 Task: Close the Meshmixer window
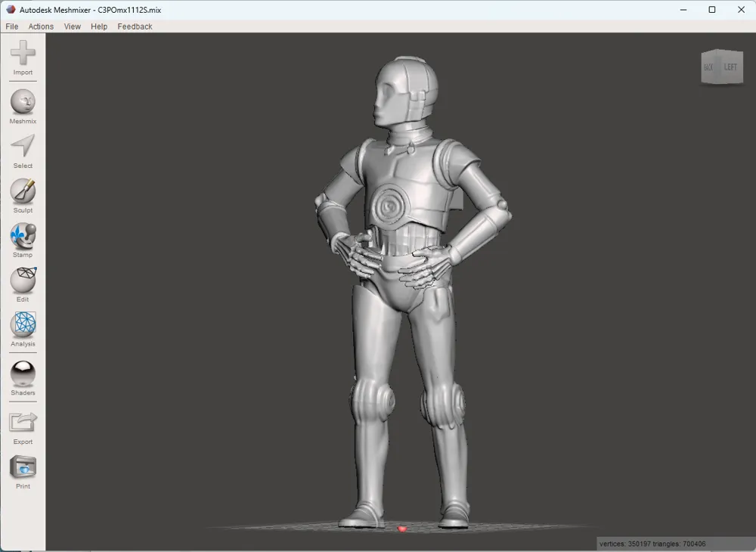(741, 10)
